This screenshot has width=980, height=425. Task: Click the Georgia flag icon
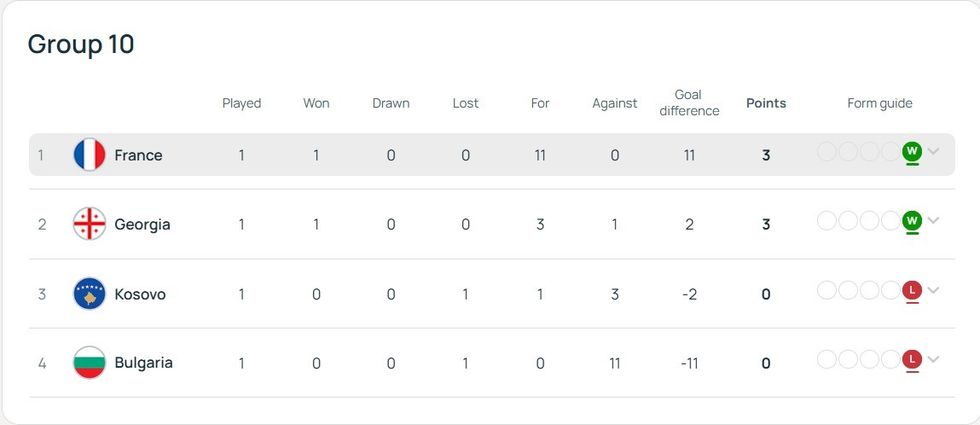click(x=89, y=224)
